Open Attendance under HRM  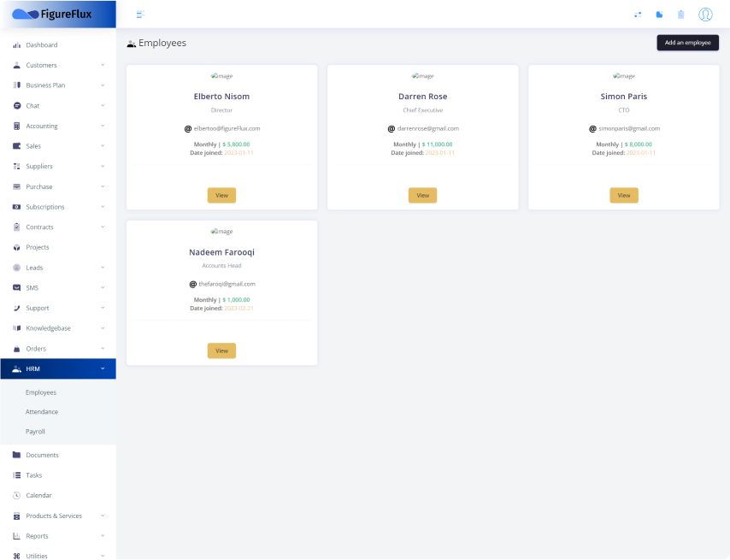(42, 412)
